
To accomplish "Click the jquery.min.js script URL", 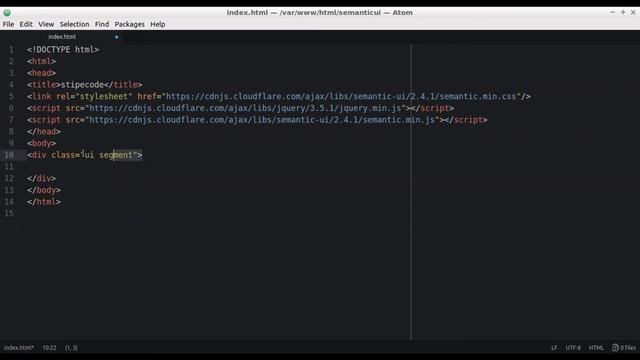I will click(x=245, y=108).
